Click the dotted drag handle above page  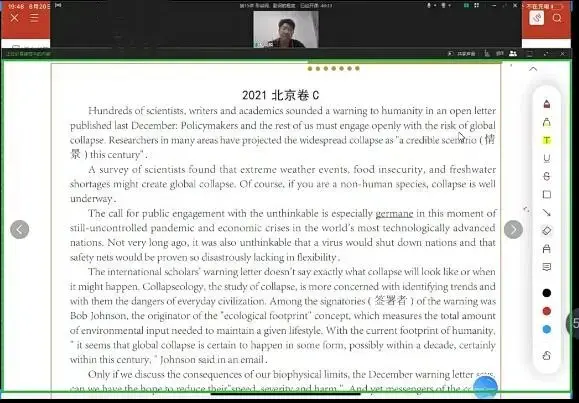333,68
